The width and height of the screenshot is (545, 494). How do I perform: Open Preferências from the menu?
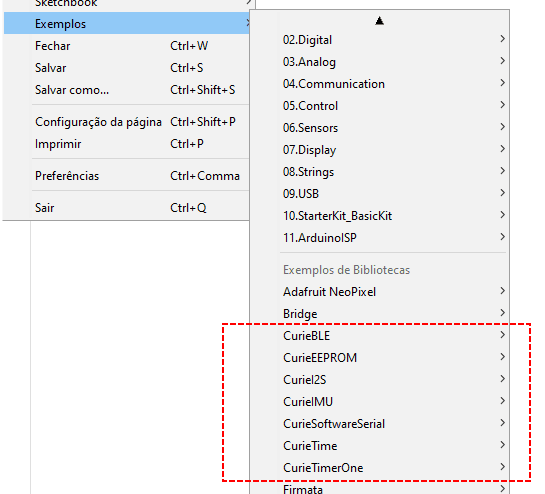point(127,176)
